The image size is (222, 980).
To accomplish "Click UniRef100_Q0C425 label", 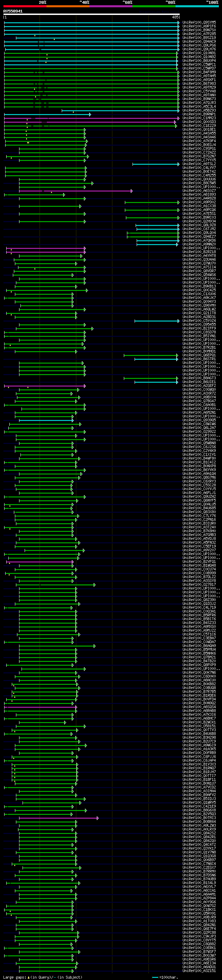I will [x=199, y=290].
